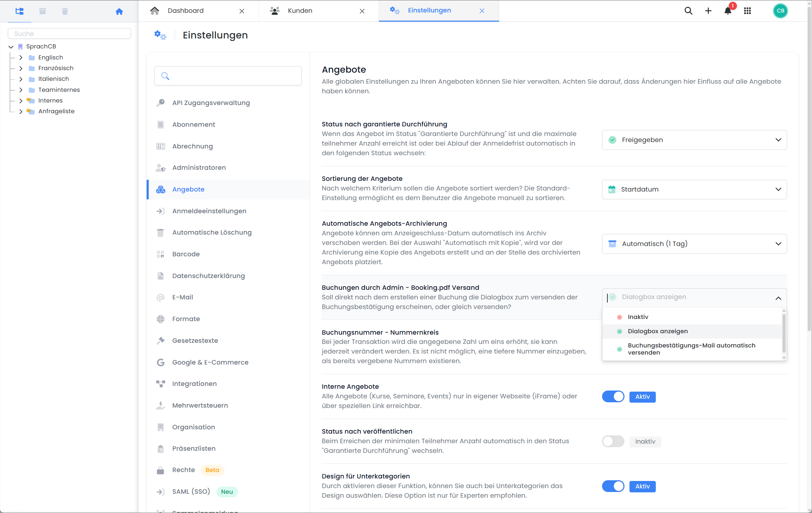The image size is (812, 513).
Task: Select Buchungsbestätigungs-Mail automatisch versenden option
Action: click(691, 349)
